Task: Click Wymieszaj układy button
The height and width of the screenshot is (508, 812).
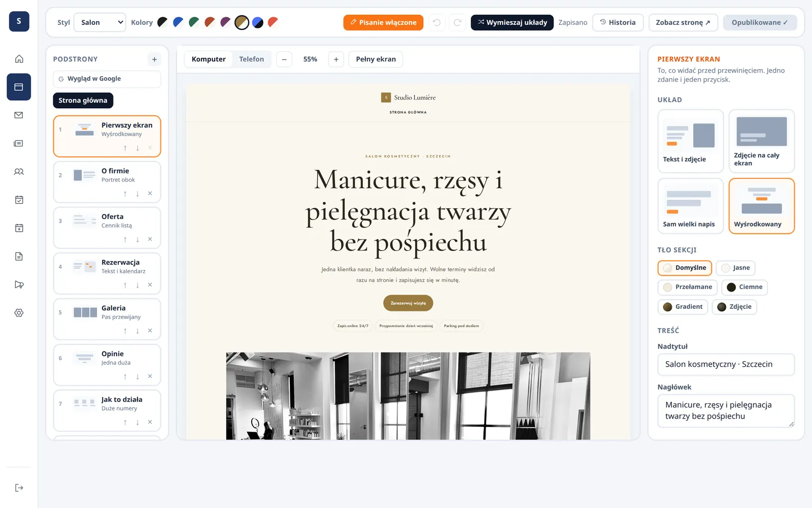Action: coord(513,22)
